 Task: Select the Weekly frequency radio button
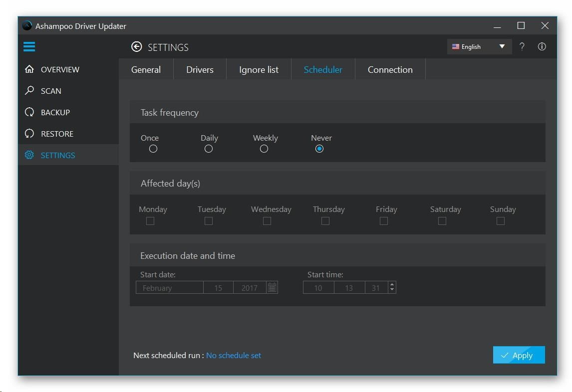264,149
